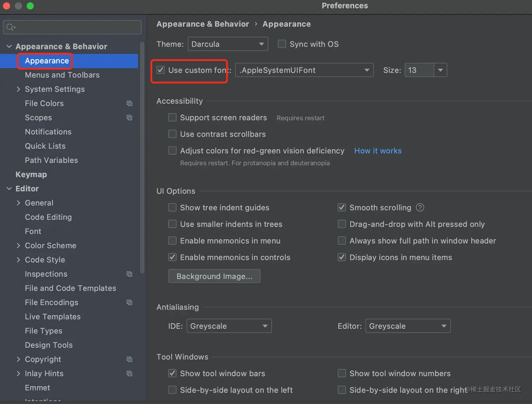Click the Background Image... button
The image size is (532, 404).
[x=214, y=276]
